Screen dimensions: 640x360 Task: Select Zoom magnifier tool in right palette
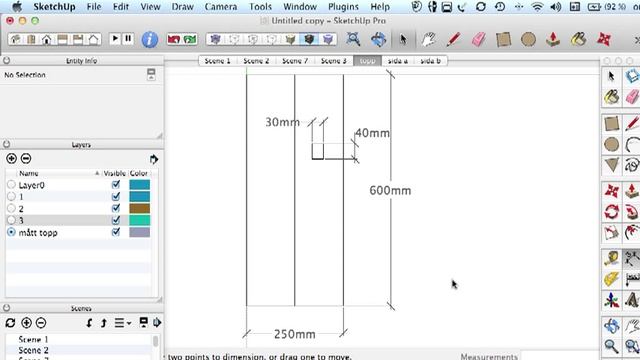pyautogui.click(x=611, y=346)
